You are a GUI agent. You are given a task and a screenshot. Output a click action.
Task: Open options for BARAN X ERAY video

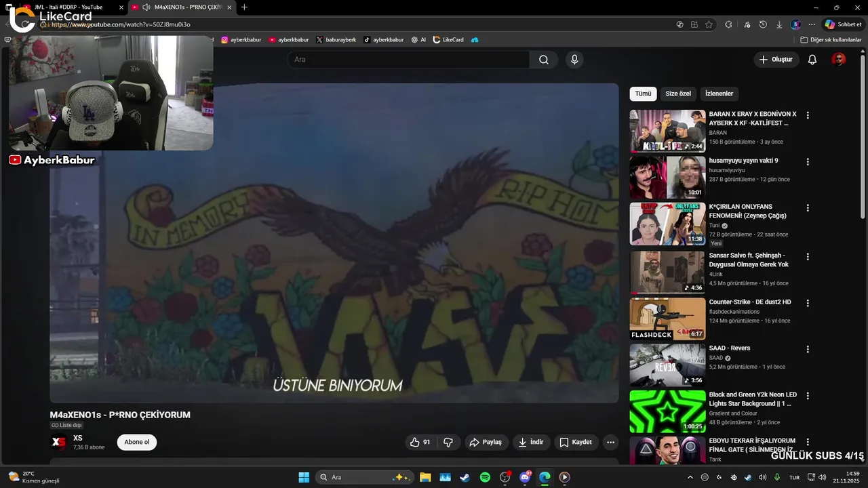pos(807,115)
